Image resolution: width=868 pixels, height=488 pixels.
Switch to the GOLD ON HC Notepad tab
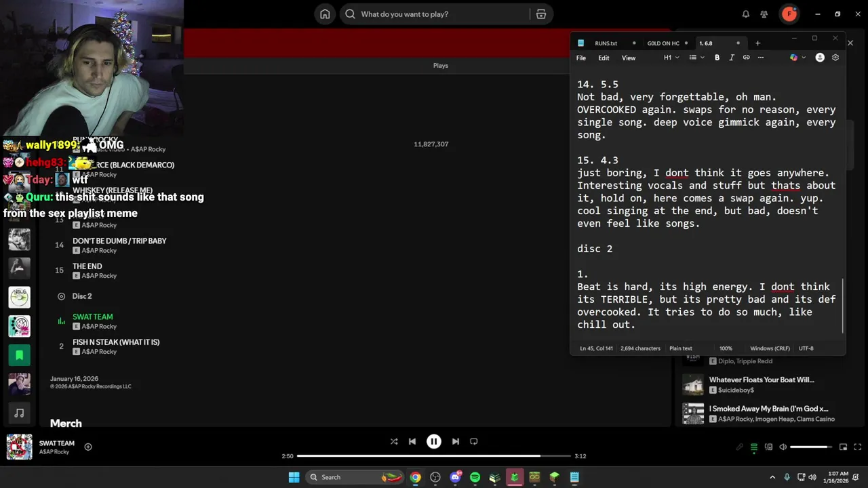click(x=663, y=43)
